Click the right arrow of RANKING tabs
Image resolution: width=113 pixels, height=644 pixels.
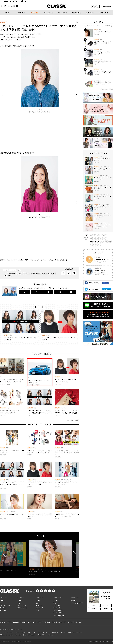point(112,26)
